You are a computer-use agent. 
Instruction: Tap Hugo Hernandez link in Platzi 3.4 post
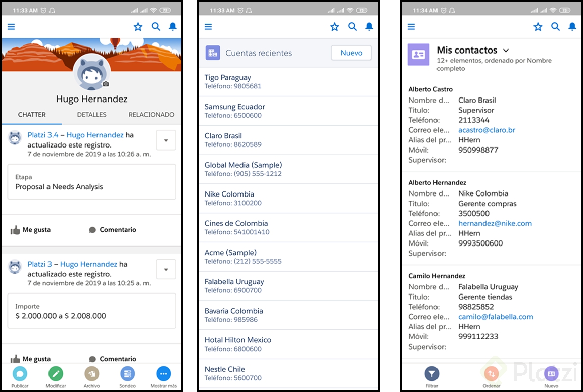click(x=95, y=135)
